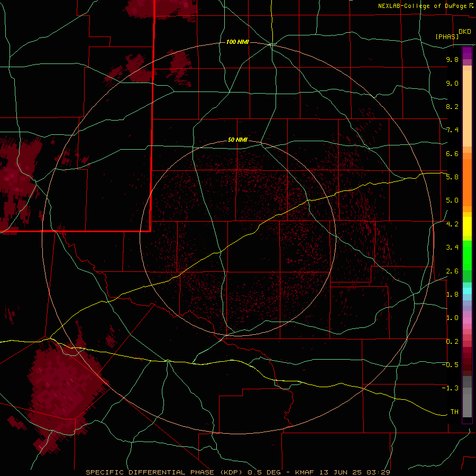Screen dimensions: 476x476
Task: Pick the yellow segment of the color bar
Action: tap(467, 226)
